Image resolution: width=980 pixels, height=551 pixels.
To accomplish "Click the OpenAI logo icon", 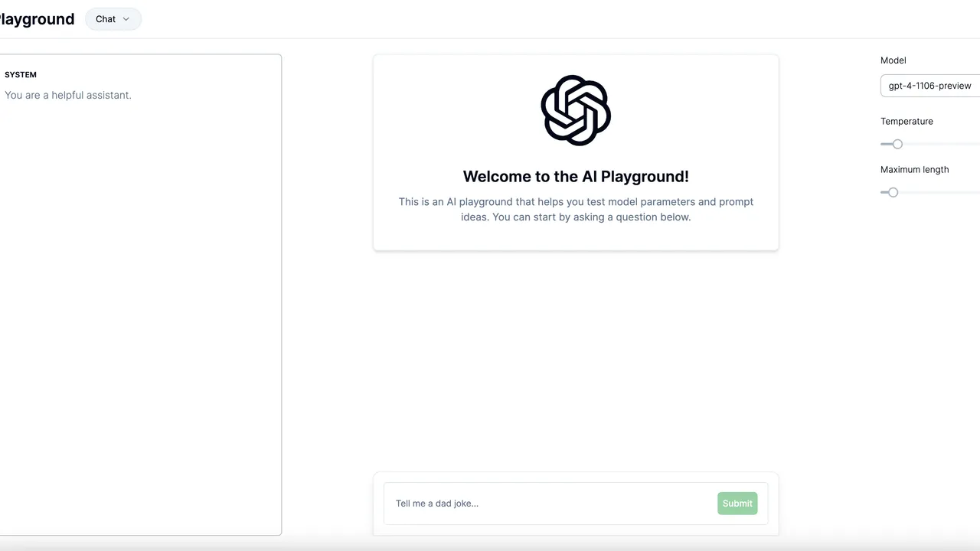I will pyautogui.click(x=576, y=110).
